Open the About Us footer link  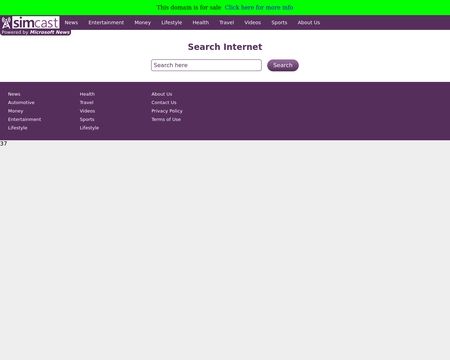point(162,94)
